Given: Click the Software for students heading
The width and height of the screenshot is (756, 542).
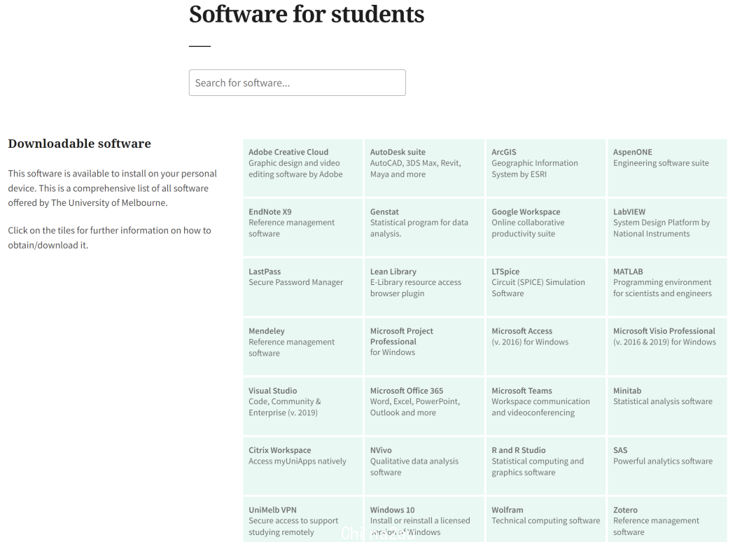Looking at the screenshot, I should pyautogui.click(x=307, y=15).
